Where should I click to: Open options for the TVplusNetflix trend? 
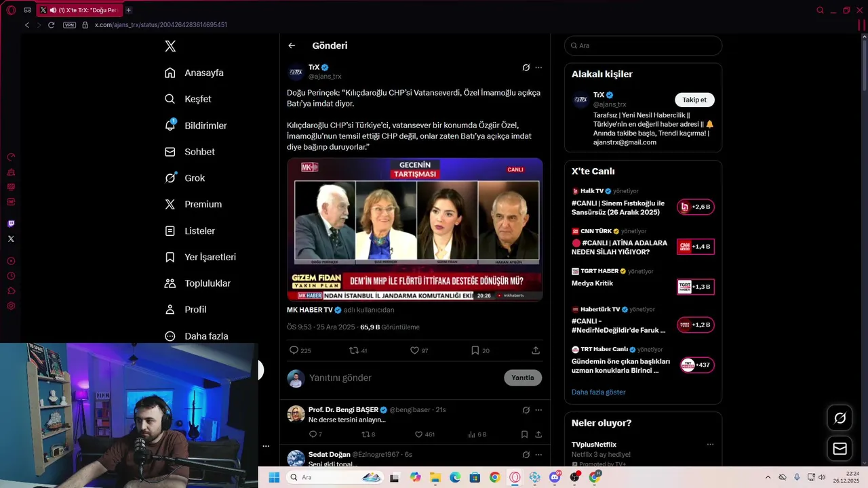coord(710,445)
